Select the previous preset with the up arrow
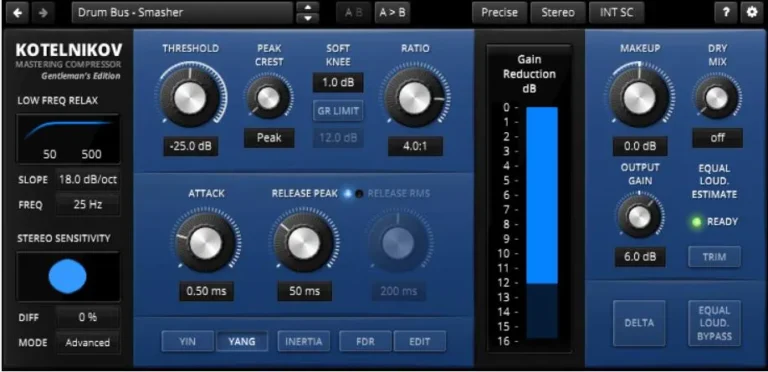Viewport: 768px width, 372px height. coord(308,7)
